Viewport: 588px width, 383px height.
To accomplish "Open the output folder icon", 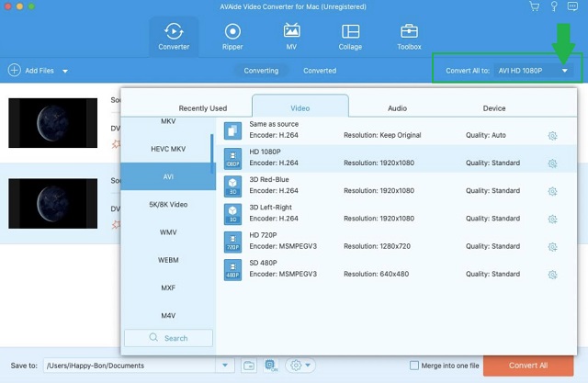I will click(249, 366).
